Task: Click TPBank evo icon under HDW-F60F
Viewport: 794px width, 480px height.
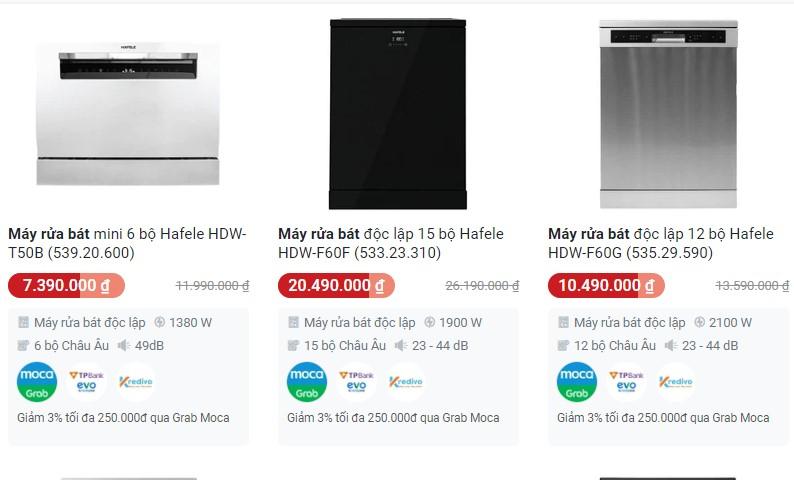Action: [x=356, y=383]
